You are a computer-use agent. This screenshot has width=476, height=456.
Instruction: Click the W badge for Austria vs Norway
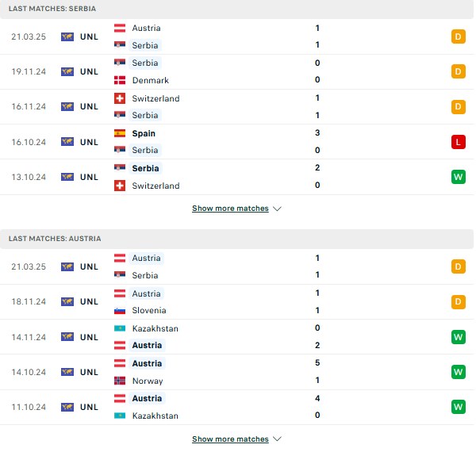tap(458, 372)
